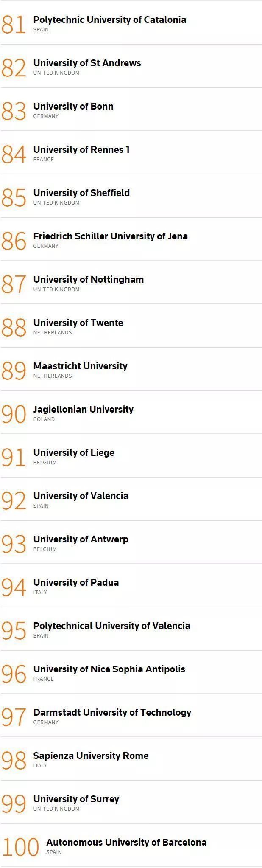Select University of Bonn entry

tap(73, 107)
